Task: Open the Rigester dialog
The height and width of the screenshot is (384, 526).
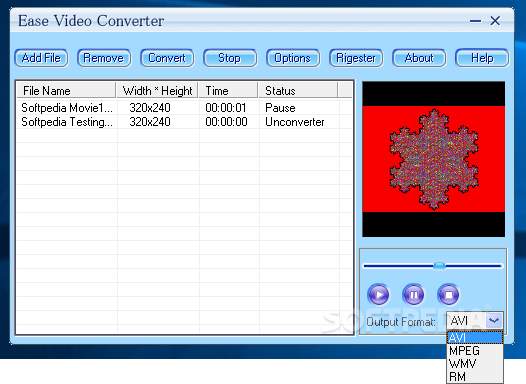Action: click(x=356, y=58)
